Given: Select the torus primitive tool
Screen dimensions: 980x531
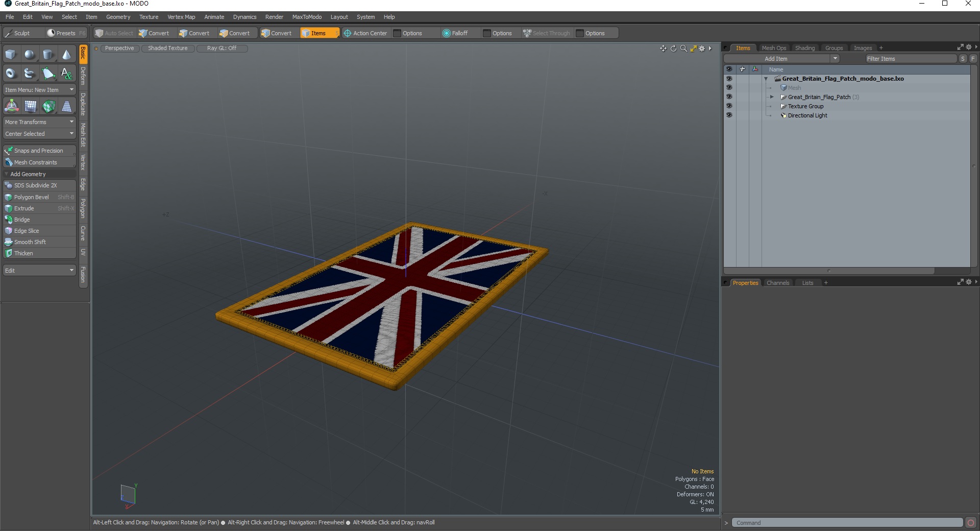Looking at the screenshot, I should (11, 74).
